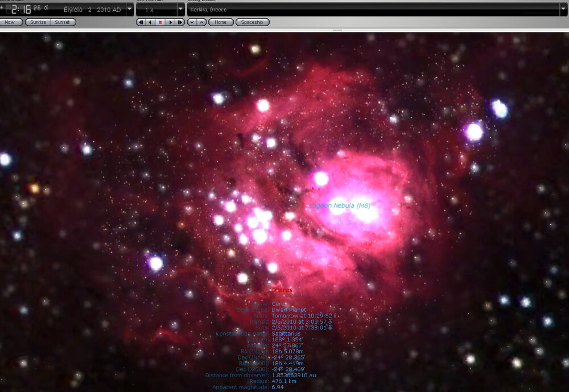
Task: Step time forward a single step
Action: [180, 22]
